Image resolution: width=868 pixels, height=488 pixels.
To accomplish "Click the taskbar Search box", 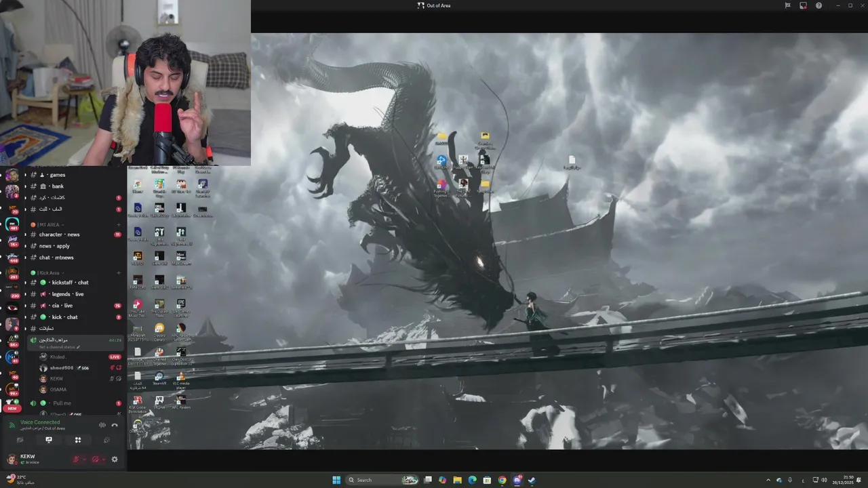I will pyautogui.click(x=382, y=480).
